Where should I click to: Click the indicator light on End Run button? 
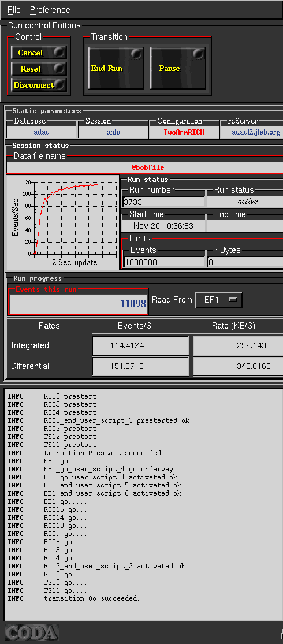136,54
